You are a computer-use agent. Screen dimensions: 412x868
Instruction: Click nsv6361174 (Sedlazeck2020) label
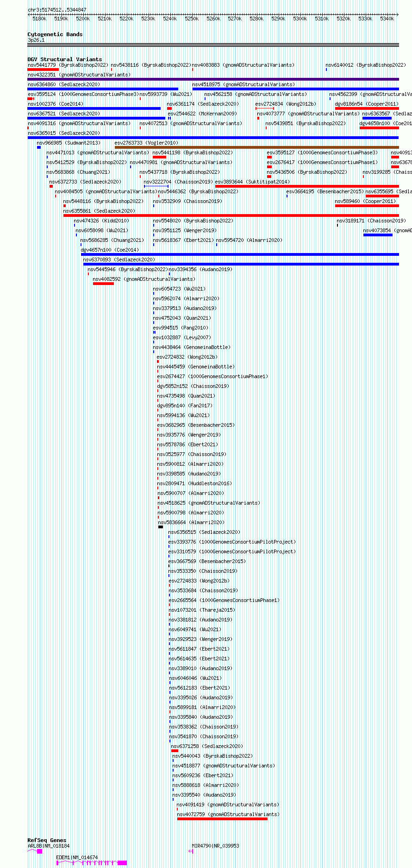[x=203, y=104]
